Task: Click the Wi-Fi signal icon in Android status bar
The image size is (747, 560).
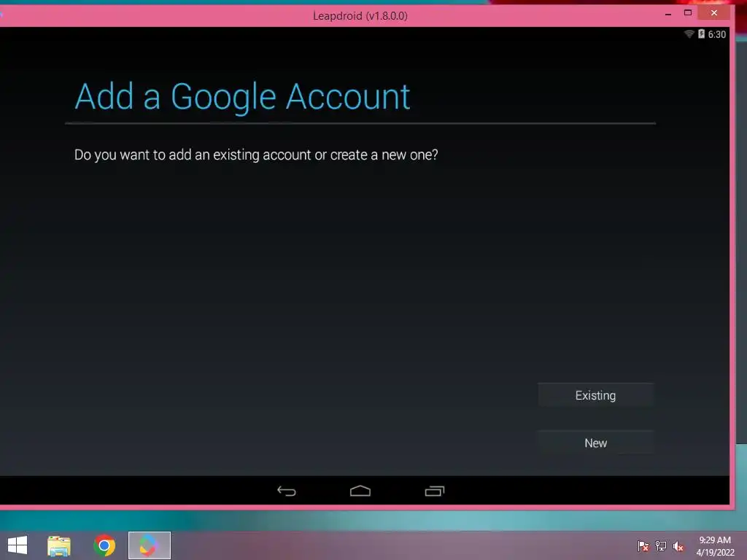Action: pos(689,34)
